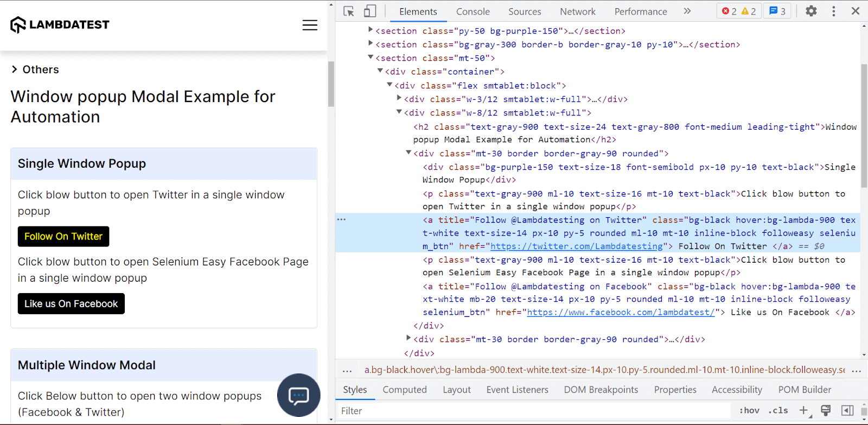Click the LambdaTest logo
Image resolution: width=868 pixels, height=425 pixels.
tap(60, 24)
